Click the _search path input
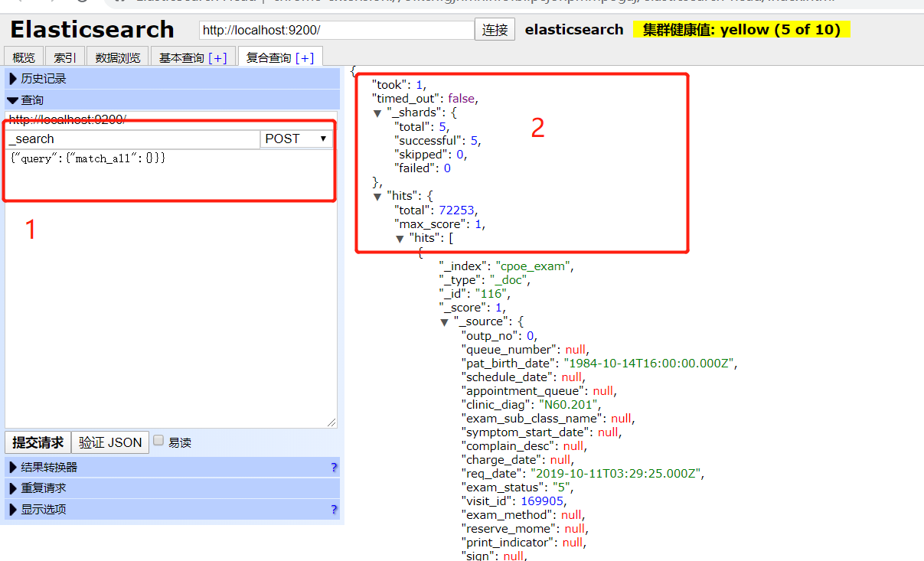The height and width of the screenshot is (561, 924). (133, 139)
